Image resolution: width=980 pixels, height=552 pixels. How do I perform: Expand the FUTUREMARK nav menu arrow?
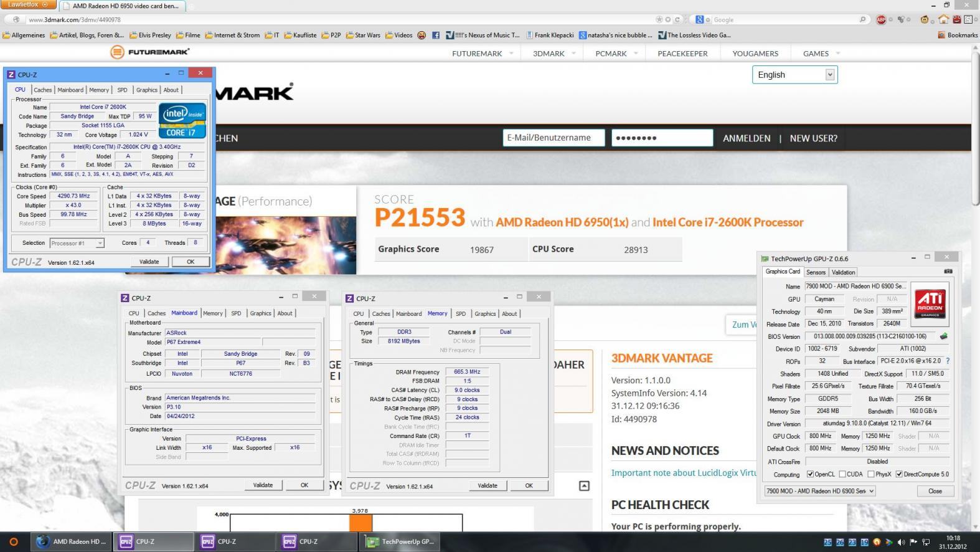point(511,53)
